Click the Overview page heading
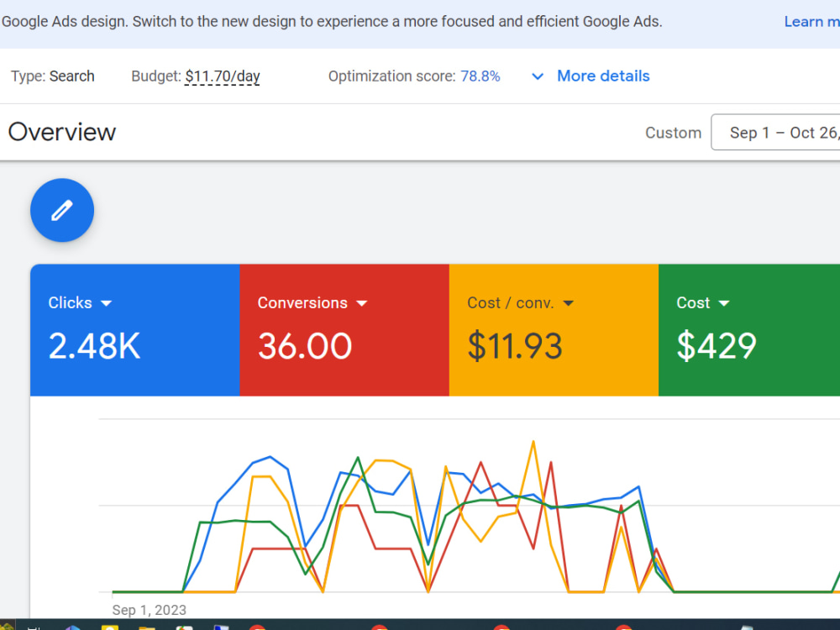The width and height of the screenshot is (840, 630). coord(62,132)
